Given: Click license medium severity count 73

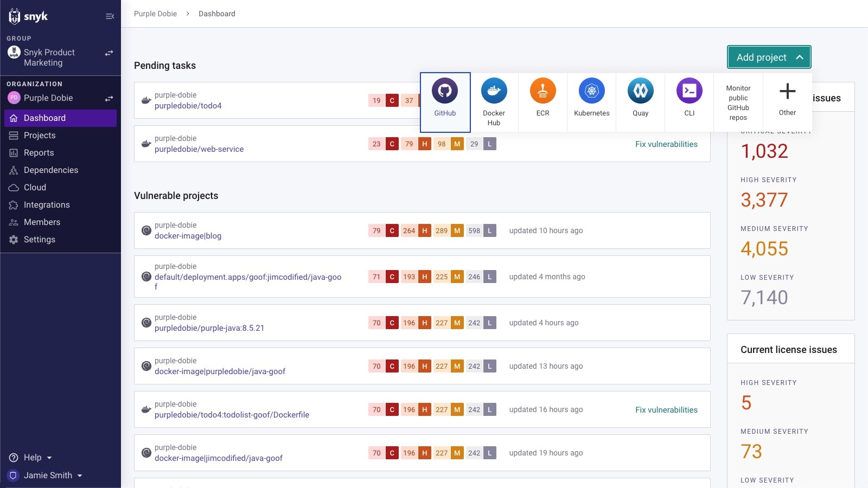Looking at the screenshot, I should pyautogui.click(x=751, y=452).
